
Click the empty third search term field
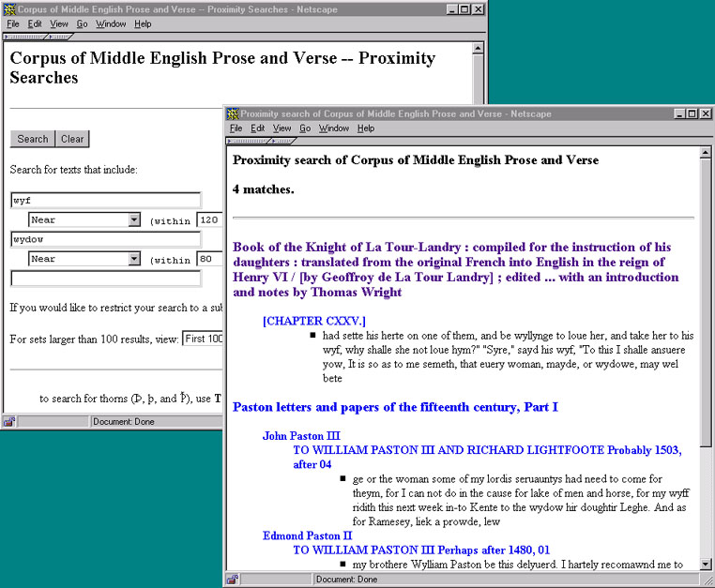tap(105, 279)
